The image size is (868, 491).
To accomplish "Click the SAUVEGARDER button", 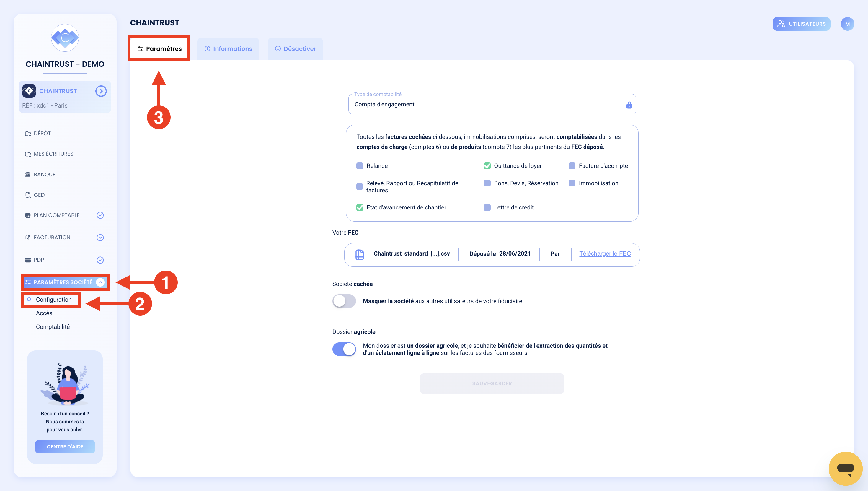I will coord(492,383).
